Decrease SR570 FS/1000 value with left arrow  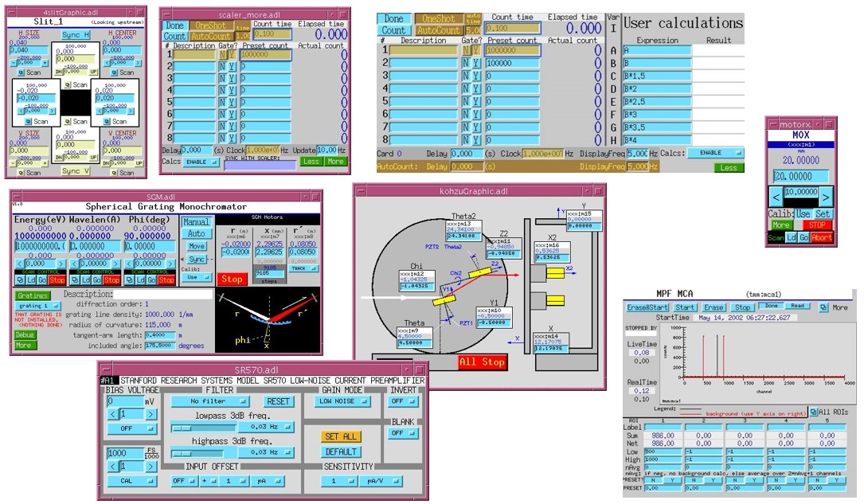coord(113,467)
